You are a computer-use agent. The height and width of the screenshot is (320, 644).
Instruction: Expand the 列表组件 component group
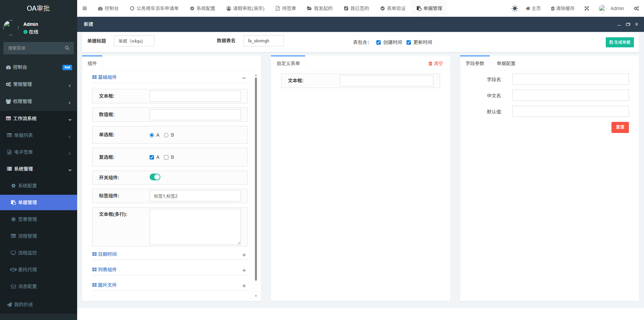click(x=244, y=270)
